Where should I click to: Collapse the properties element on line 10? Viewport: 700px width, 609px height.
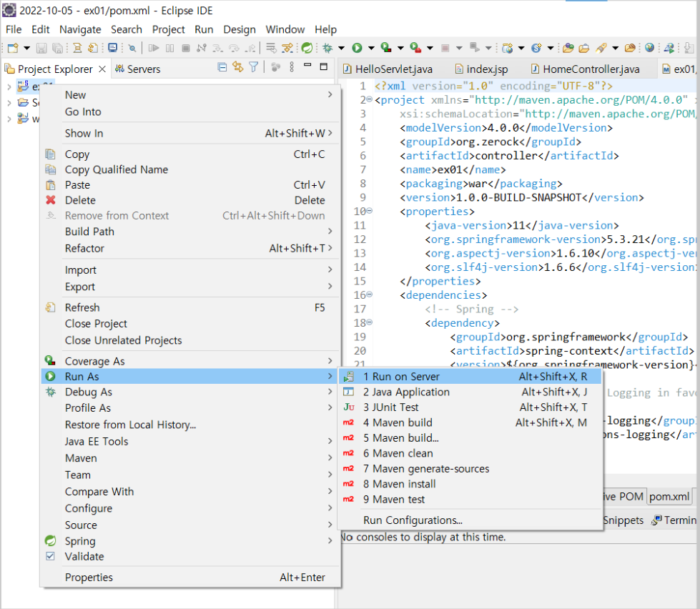(370, 211)
